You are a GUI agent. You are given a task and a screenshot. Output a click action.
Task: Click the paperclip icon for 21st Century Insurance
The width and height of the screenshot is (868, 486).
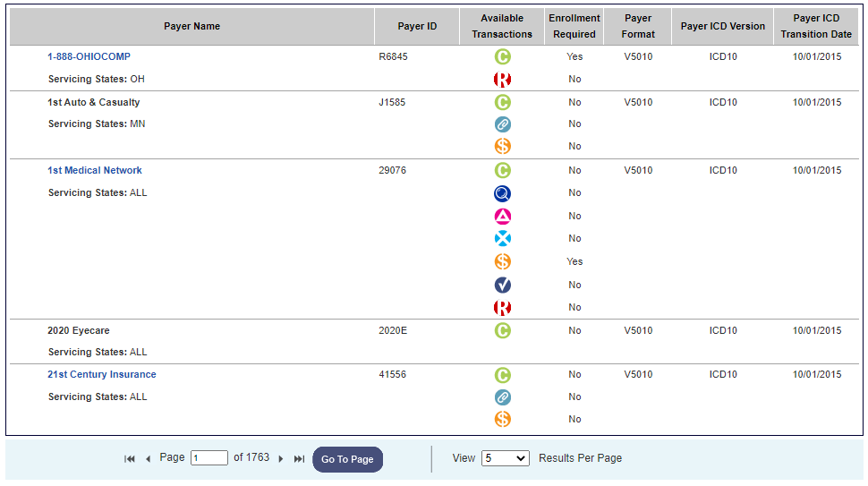coord(503,397)
